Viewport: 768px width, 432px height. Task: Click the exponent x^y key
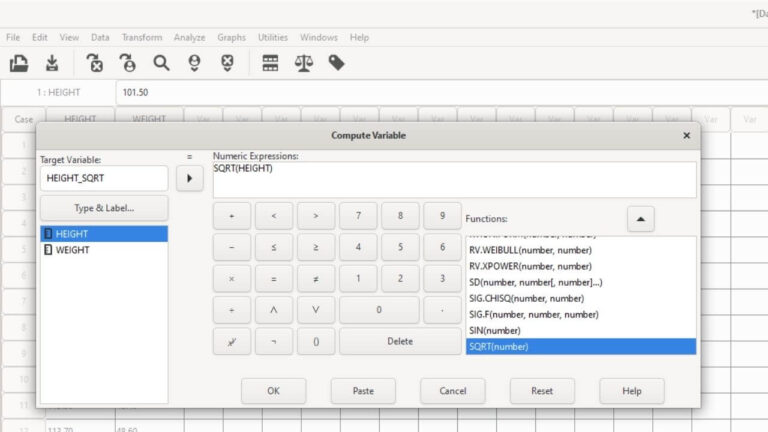point(232,341)
